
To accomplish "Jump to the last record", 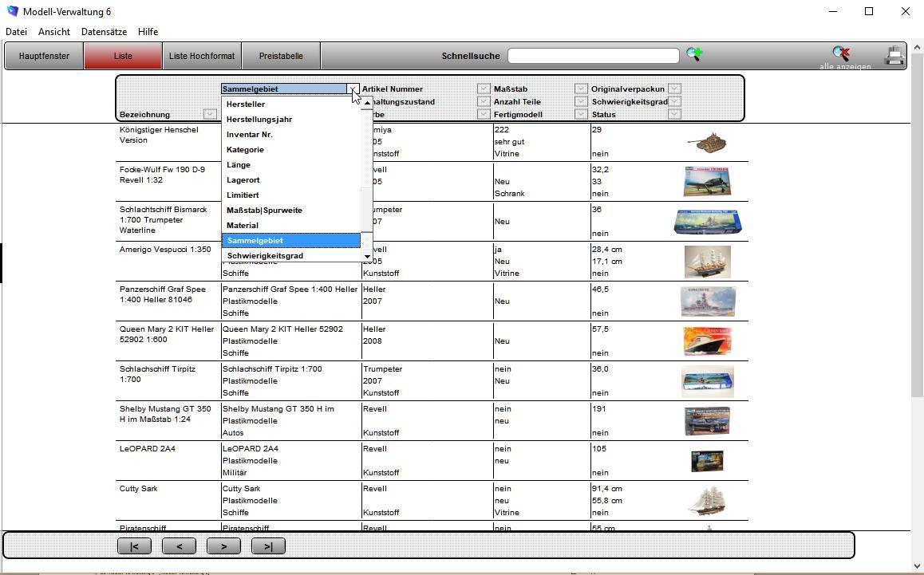I will pos(268,546).
